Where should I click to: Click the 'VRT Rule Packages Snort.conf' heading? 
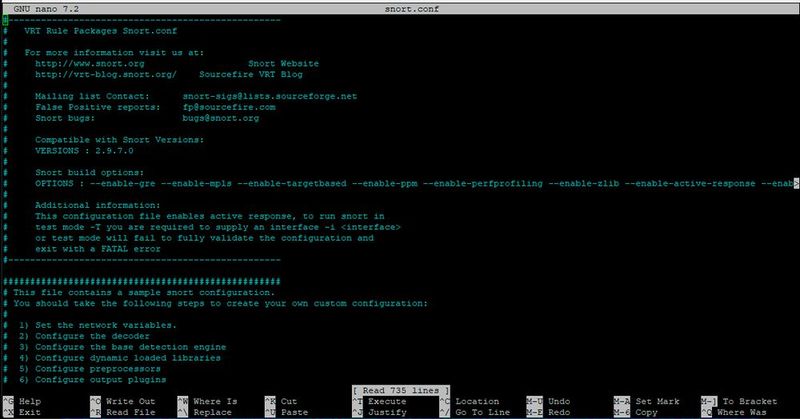[x=101, y=31]
